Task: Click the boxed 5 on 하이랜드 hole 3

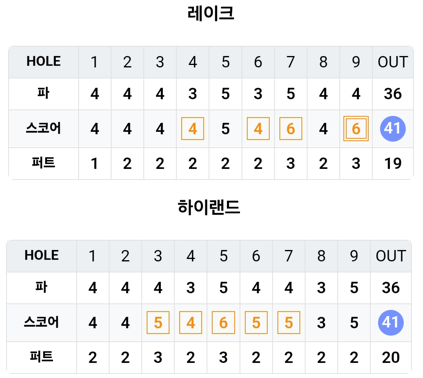Action: tap(158, 323)
